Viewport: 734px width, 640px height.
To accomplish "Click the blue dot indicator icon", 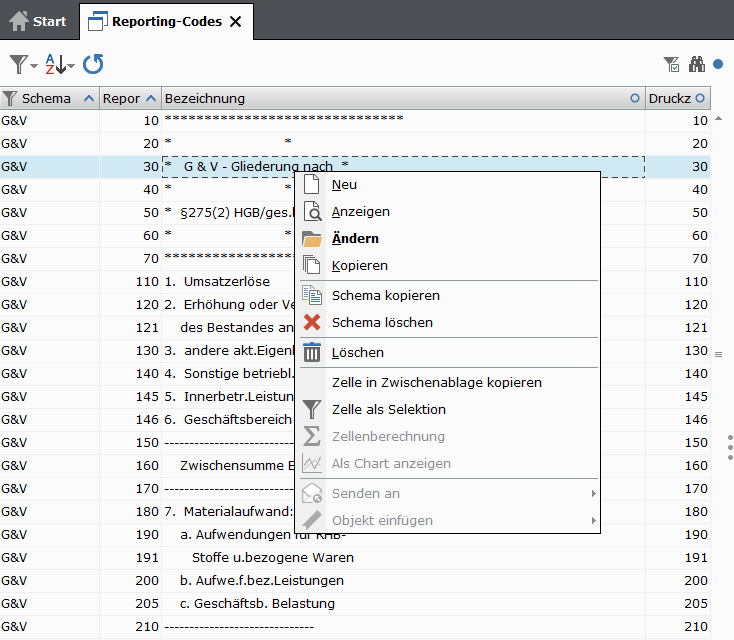I will tap(718, 64).
